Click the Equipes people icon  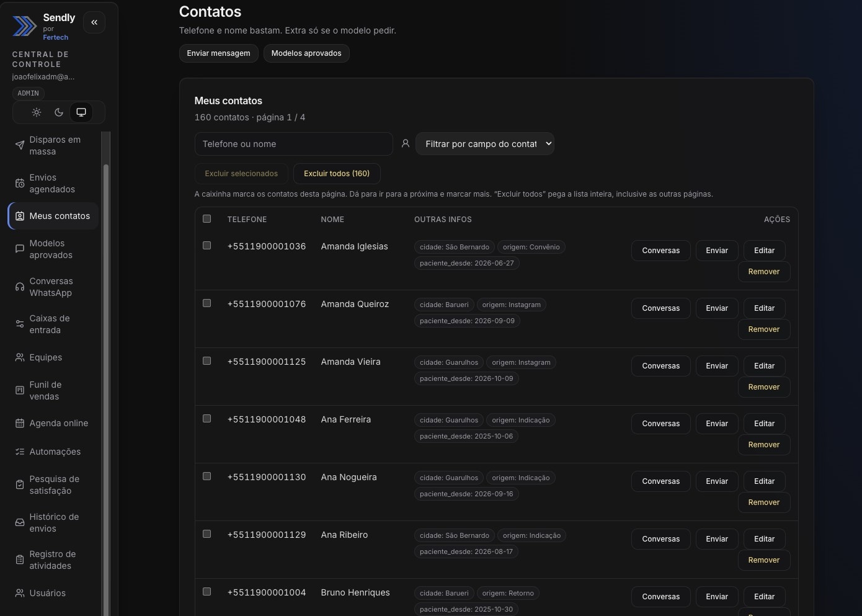click(20, 357)
